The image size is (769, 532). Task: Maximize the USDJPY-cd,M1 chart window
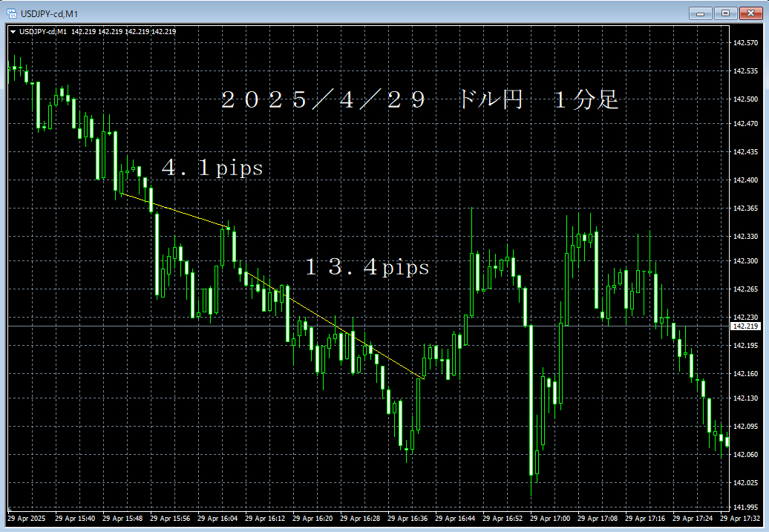coord(725,13)
